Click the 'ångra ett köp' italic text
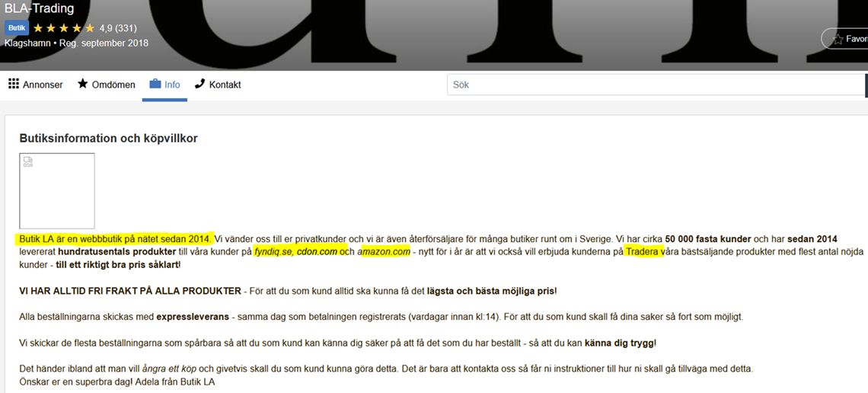The height and width of the screenshot is (393, 868). point(169,369)
